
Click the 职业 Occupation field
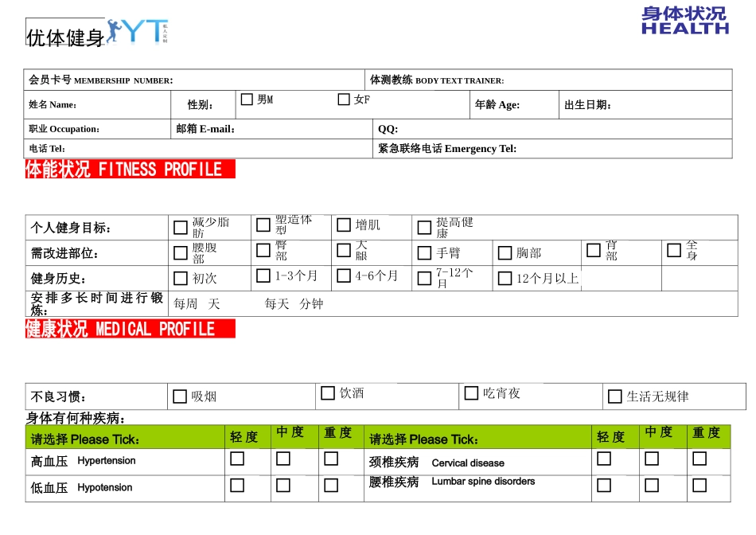click(x=97, y=129)
